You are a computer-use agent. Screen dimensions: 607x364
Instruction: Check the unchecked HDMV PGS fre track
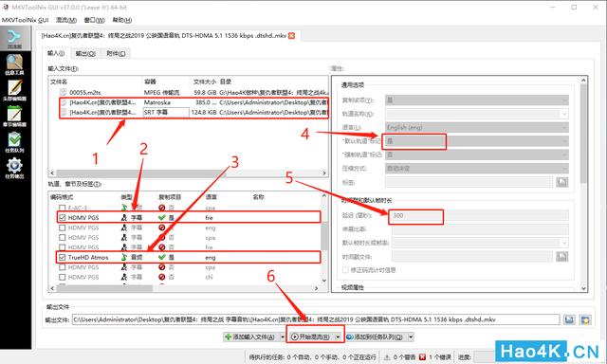(x=62, y=247)
